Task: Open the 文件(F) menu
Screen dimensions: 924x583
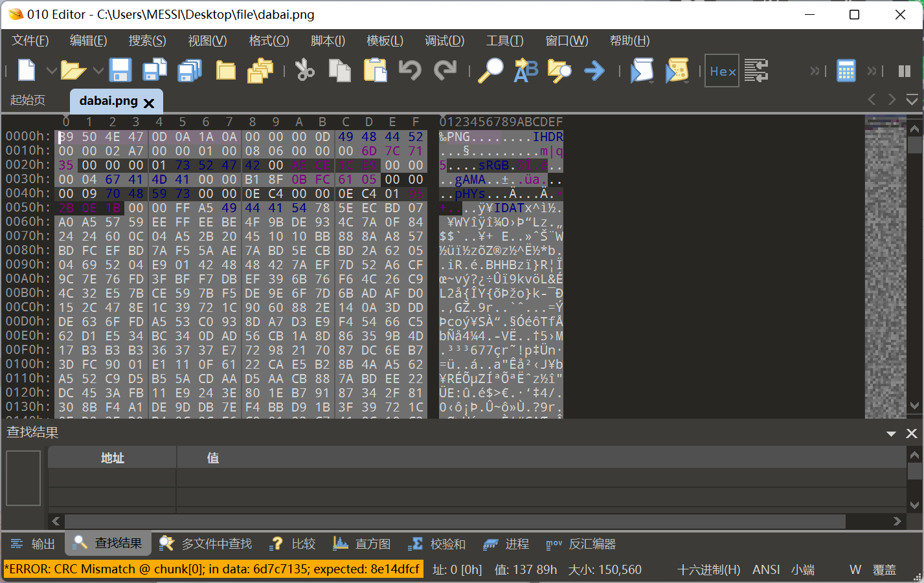Action: (30, 40)
